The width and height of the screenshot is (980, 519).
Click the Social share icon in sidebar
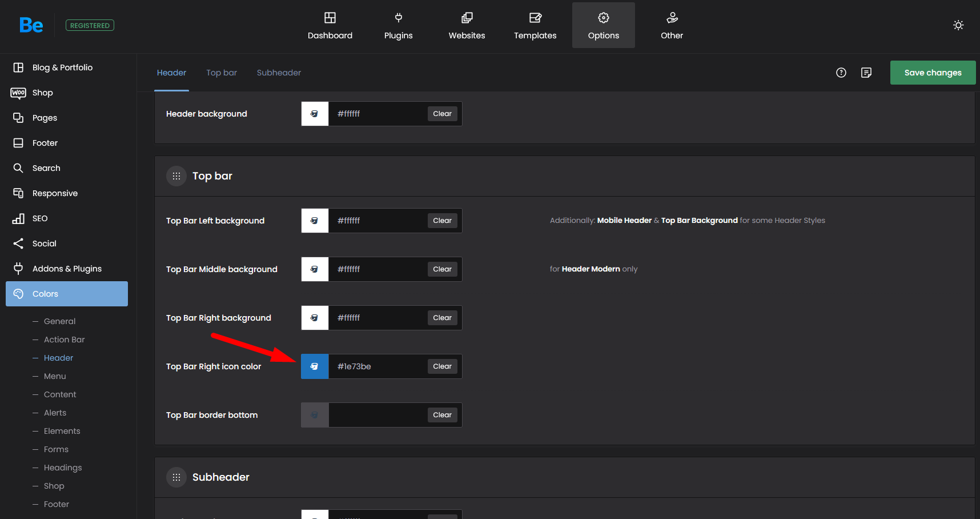click(x=18, y=243)
